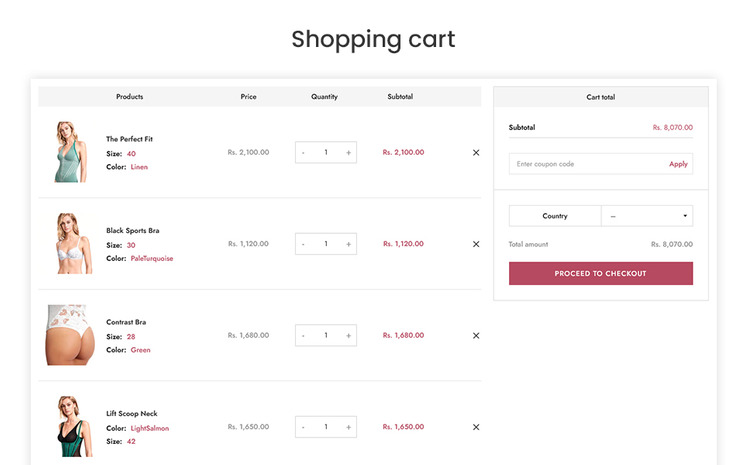Increase quantity of The Perfect Fit
The width and height of the screenshot is (748, 465).
(349, 153)
